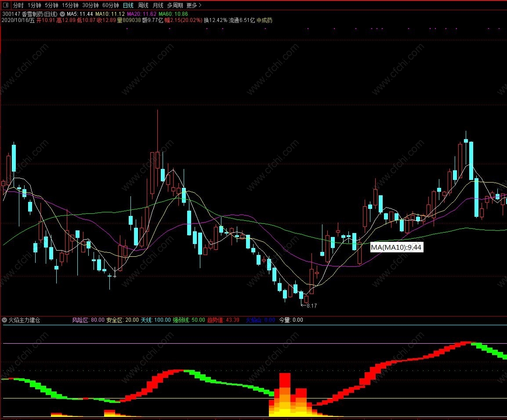Click the date 2020/10/16/五
Image resolution: width=507 pixels, height=420 pixels.
pos(18,20)
